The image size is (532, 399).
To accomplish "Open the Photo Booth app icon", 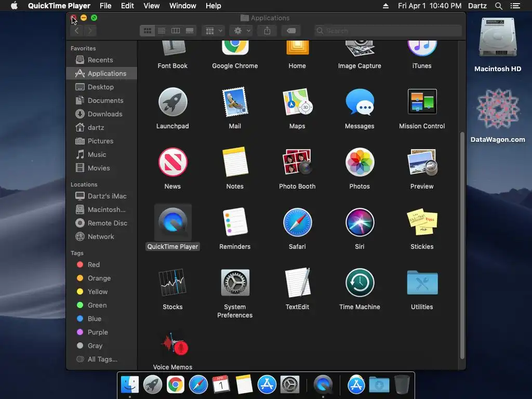I will [x=297, y=162].
